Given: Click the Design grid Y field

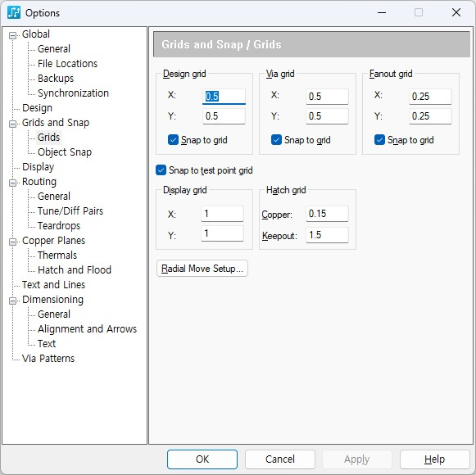Looking at the screenshot, I should pos(224,116).
